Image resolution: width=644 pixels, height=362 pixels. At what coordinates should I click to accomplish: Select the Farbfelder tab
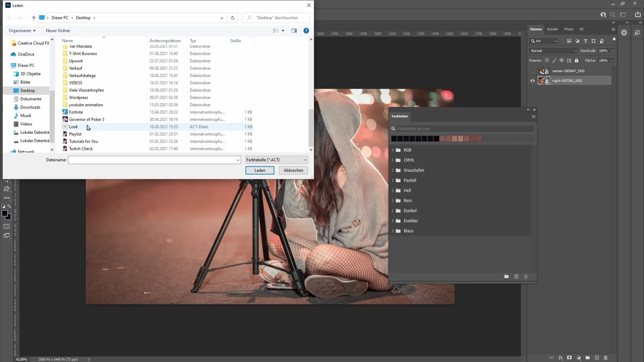coord(399,116)
